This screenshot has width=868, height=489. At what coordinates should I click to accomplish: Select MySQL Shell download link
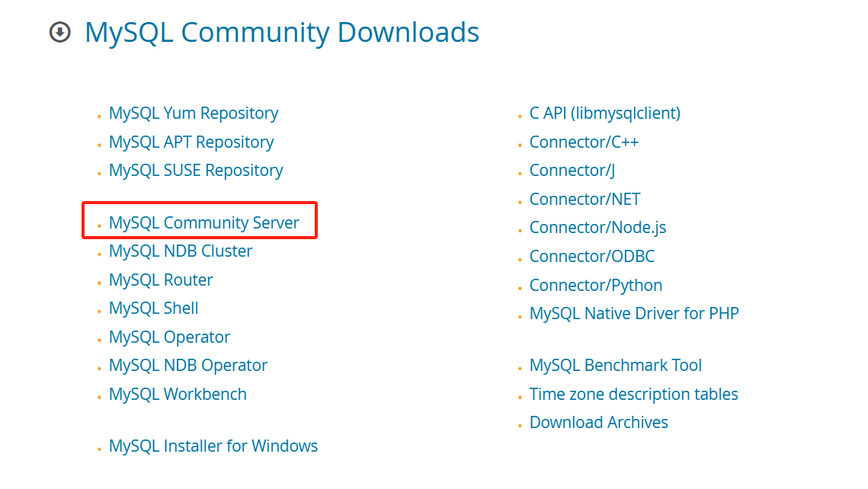pyautogui.click(x=153, y=308)
